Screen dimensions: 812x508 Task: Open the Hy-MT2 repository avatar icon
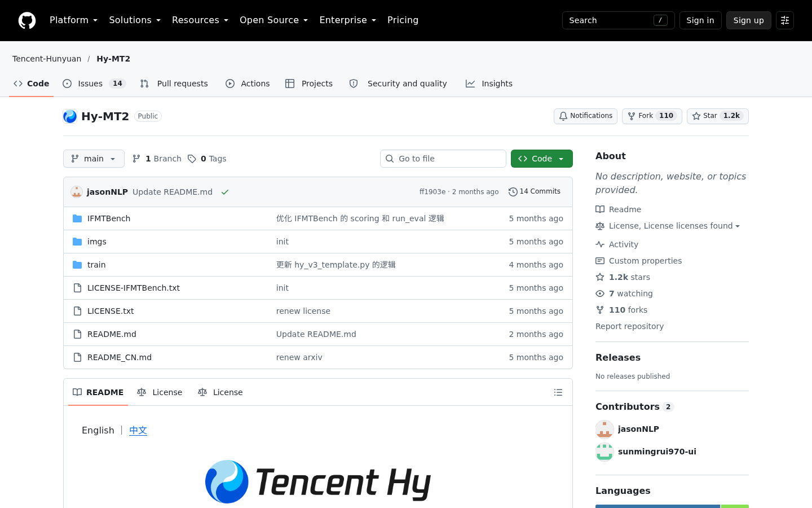(70, 116)
